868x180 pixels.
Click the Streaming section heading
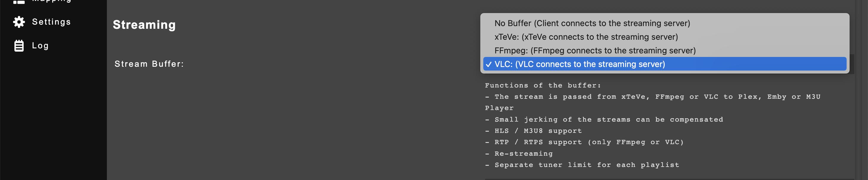pos(144,25)
